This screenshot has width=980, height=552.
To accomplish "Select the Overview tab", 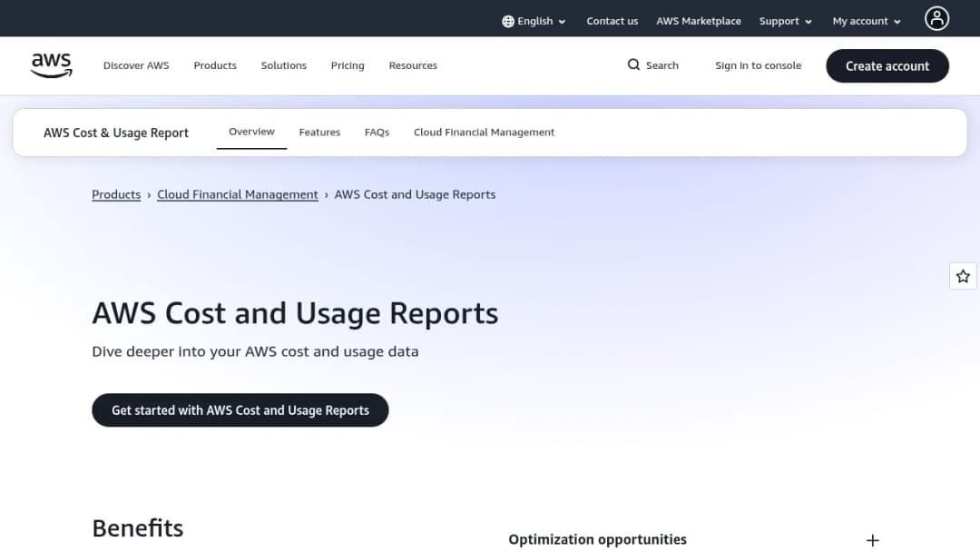I will tap(251, 132).
